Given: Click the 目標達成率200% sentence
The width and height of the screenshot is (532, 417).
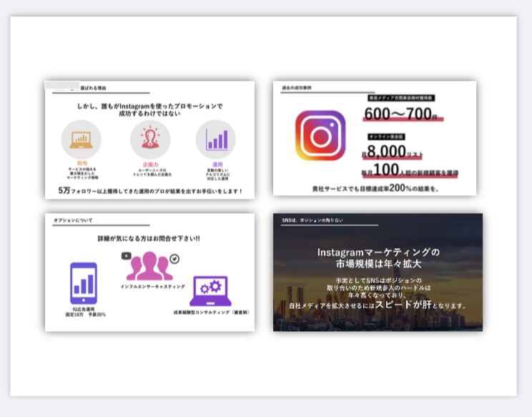Looking at the screenshot, I should click(x=375, y=188).
